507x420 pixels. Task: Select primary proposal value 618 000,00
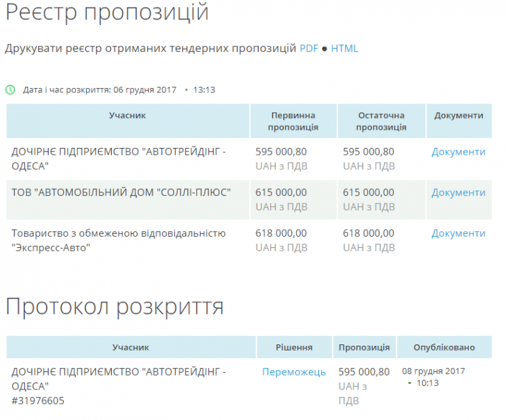[x=281, y=233]
